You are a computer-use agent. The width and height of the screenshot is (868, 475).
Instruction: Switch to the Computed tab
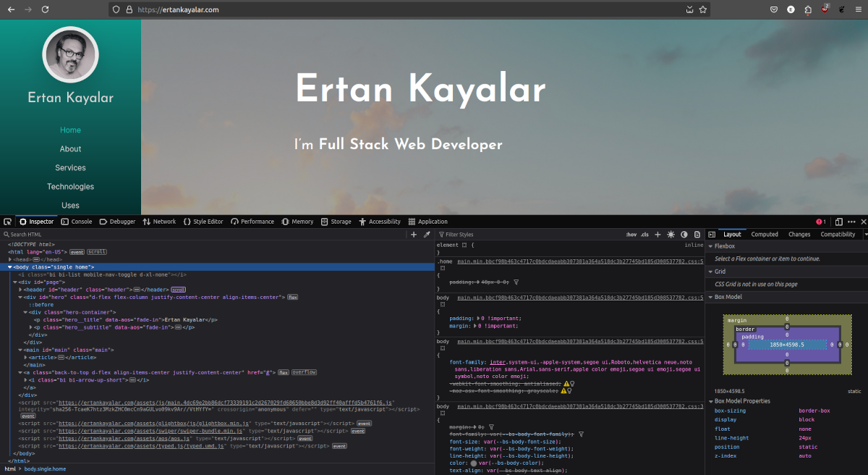(x=764, y=234)
